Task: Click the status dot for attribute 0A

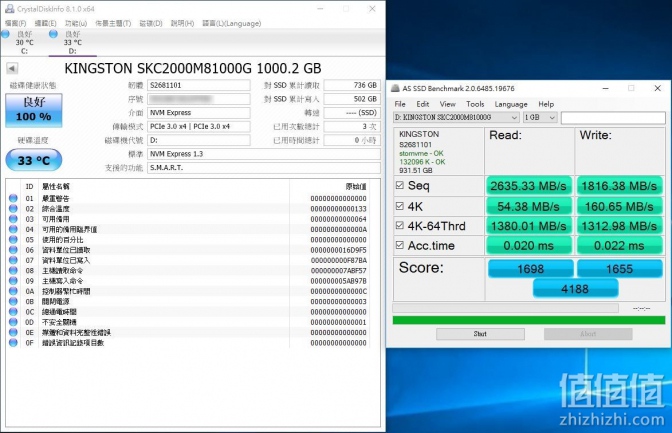Action: tap(13, 291)
